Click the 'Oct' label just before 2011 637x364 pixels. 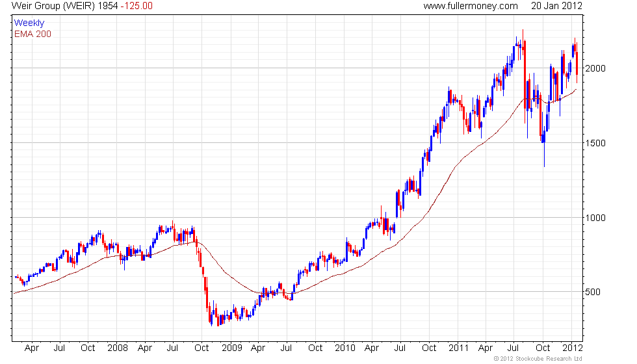coord(429,348)
